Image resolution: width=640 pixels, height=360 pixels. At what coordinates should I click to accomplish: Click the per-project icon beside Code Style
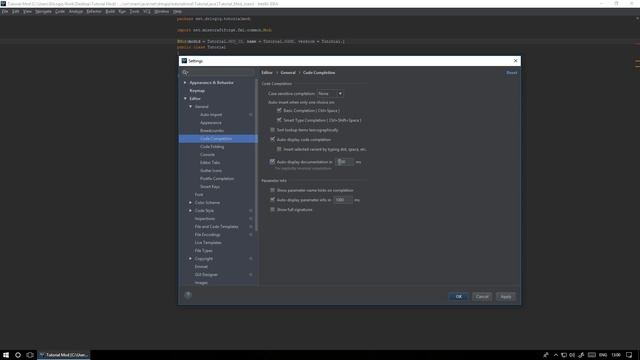(251, 211)
